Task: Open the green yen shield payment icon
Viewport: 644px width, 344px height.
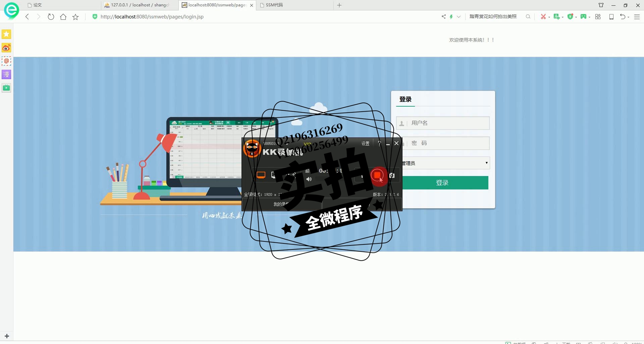Action: (x=570, y=16)
